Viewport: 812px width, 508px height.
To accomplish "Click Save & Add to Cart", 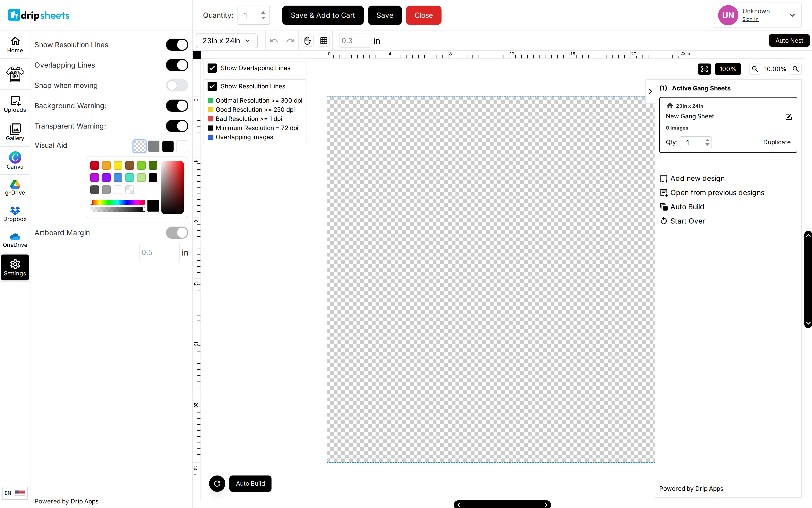I will click(x=323, y=15).
